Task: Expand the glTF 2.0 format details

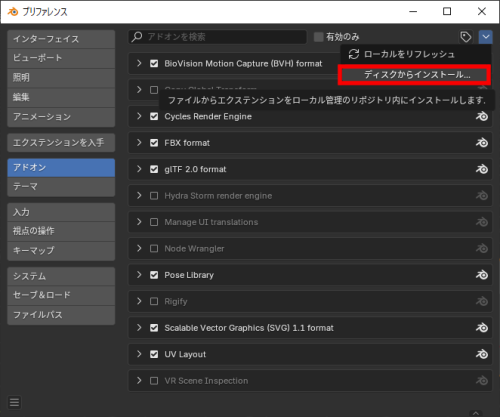Action: coord(139,169)
